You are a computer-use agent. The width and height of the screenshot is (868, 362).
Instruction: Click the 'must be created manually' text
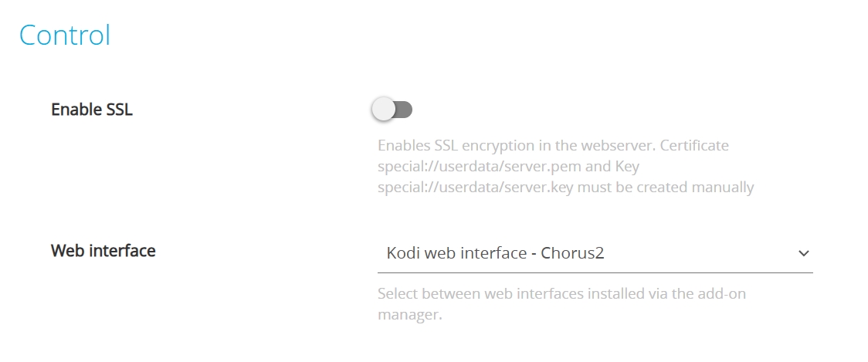pos(669,188)
